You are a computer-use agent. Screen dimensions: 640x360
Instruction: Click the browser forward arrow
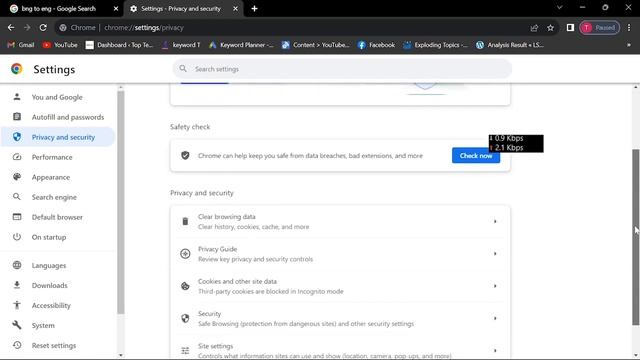click(x=27, y=28)
